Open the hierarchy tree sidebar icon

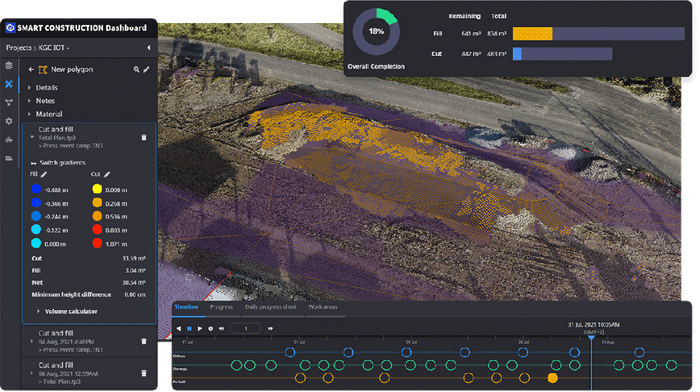(9, 103)
